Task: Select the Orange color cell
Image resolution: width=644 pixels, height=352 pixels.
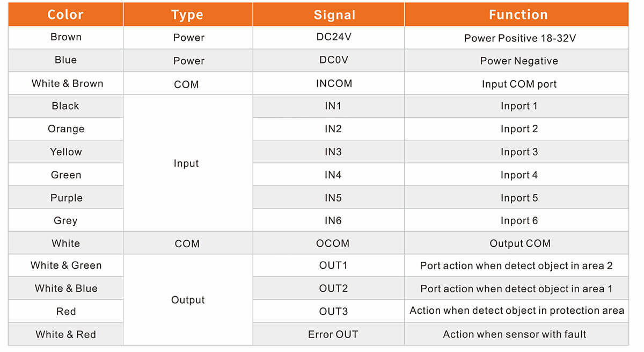Action: (x=66, y=129)
